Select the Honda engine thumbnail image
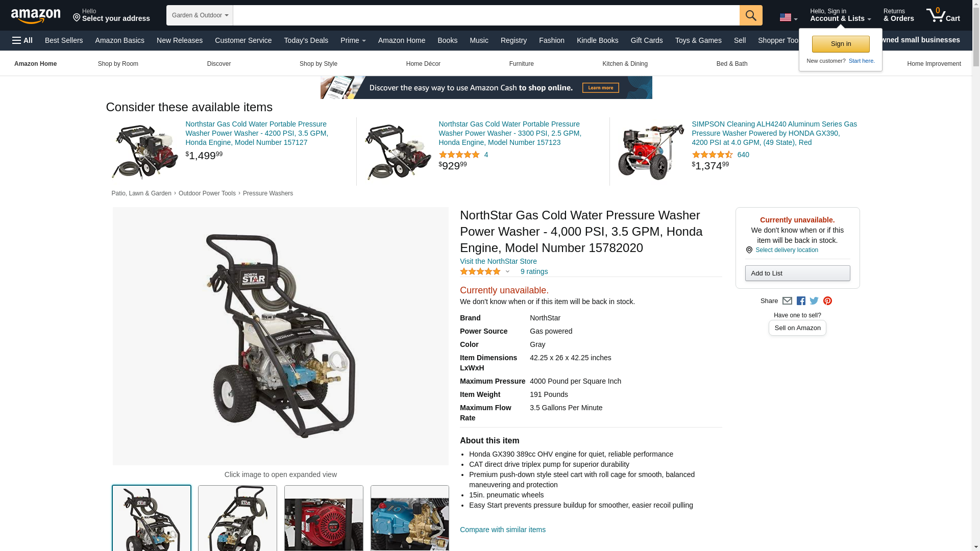The height and width of the screenshot is (551, 980). point(324,518)
